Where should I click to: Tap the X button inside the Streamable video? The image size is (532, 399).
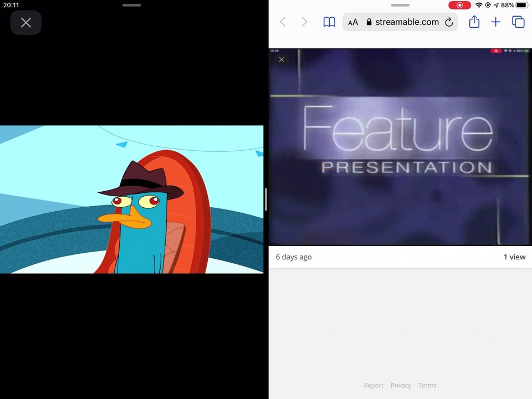(282, 60)
